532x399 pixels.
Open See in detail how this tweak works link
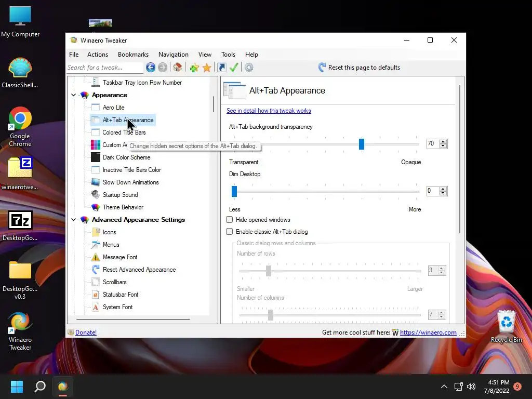(x=269, y=111)
